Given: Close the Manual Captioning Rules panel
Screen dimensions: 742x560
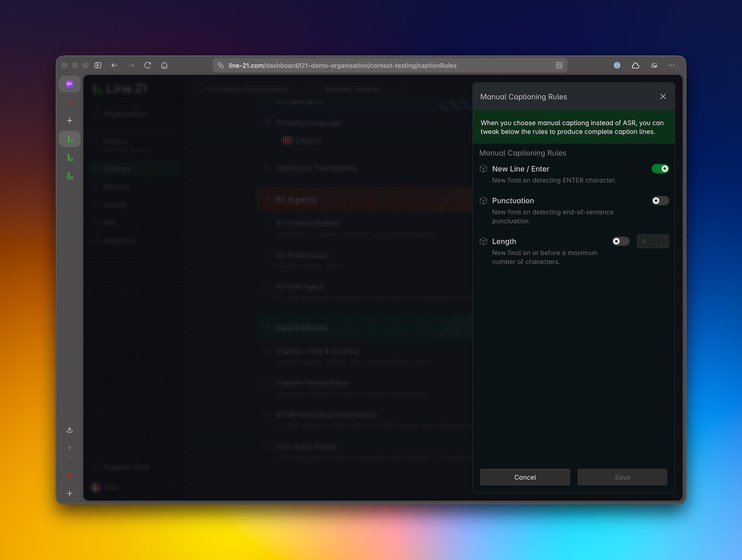Looking at the screenshot, I should tap(663, 96).
